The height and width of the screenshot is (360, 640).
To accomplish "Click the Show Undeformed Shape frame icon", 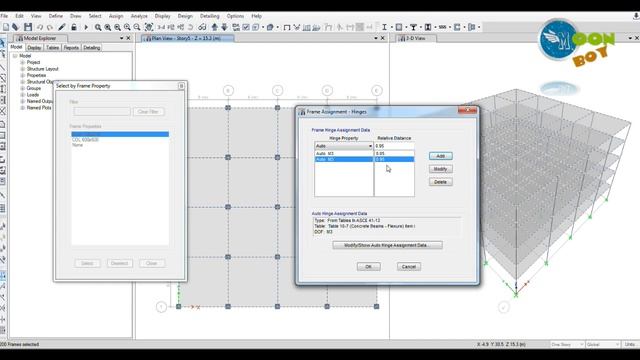I will [287, 27].
